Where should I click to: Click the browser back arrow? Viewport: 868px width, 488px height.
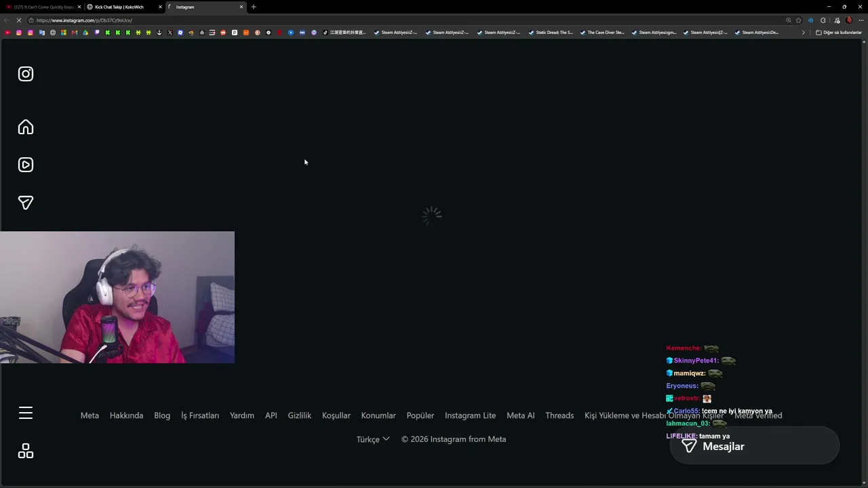[x=7, y=20]
